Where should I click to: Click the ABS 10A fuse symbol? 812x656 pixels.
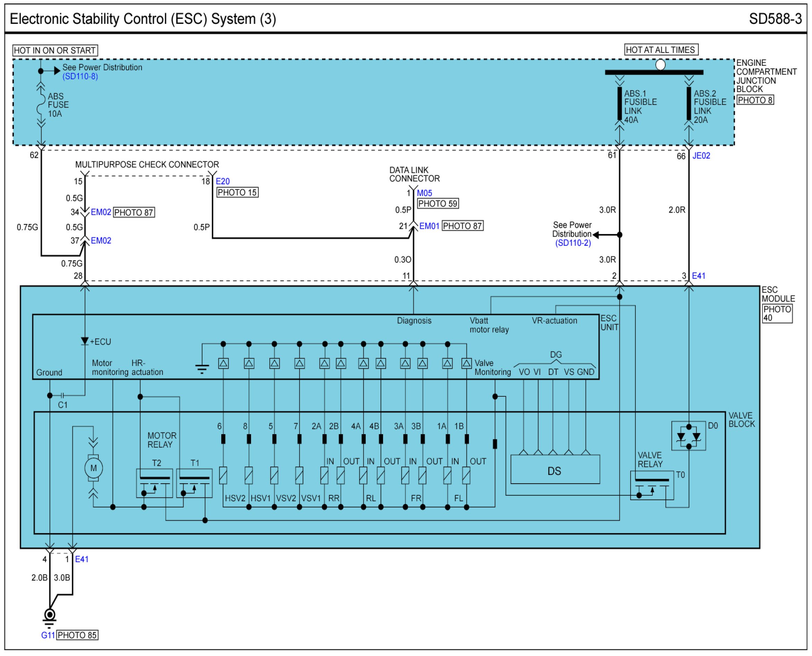coord(41,105)
